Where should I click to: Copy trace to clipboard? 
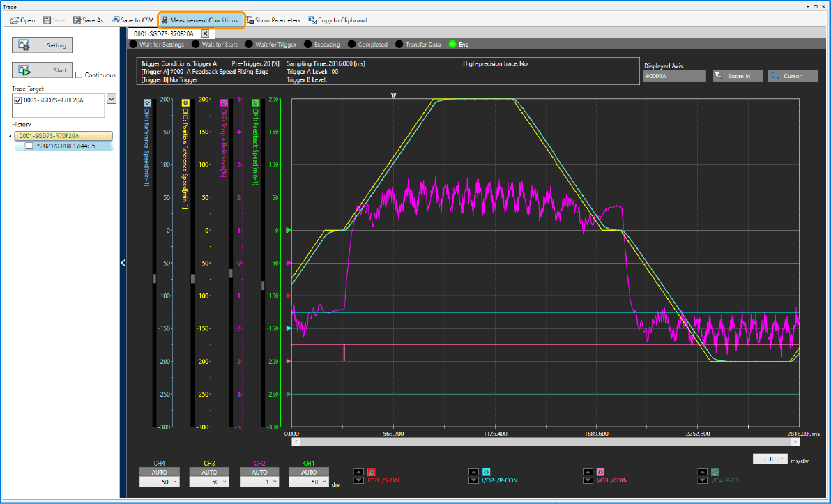337,20
